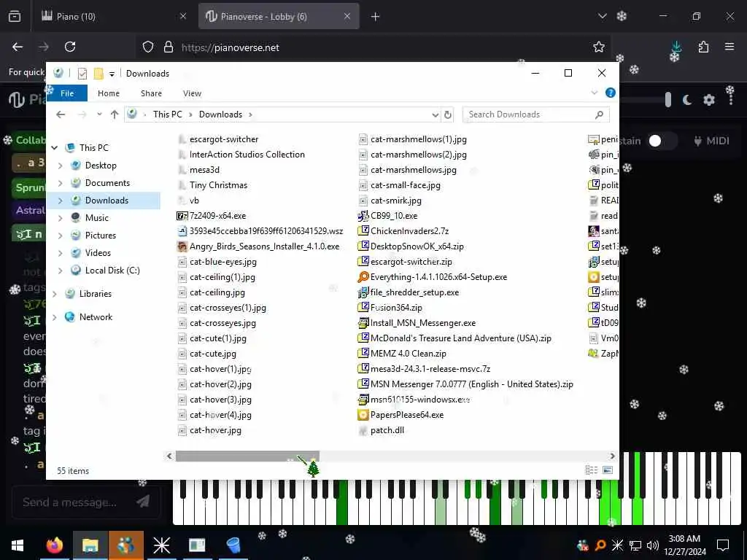Open the address bar history dropdown

(x=435, y=114)
